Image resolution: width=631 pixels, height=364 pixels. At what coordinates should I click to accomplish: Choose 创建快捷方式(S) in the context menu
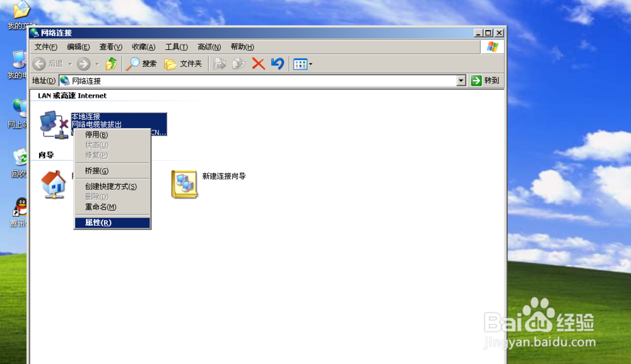(x=112, y=187)
